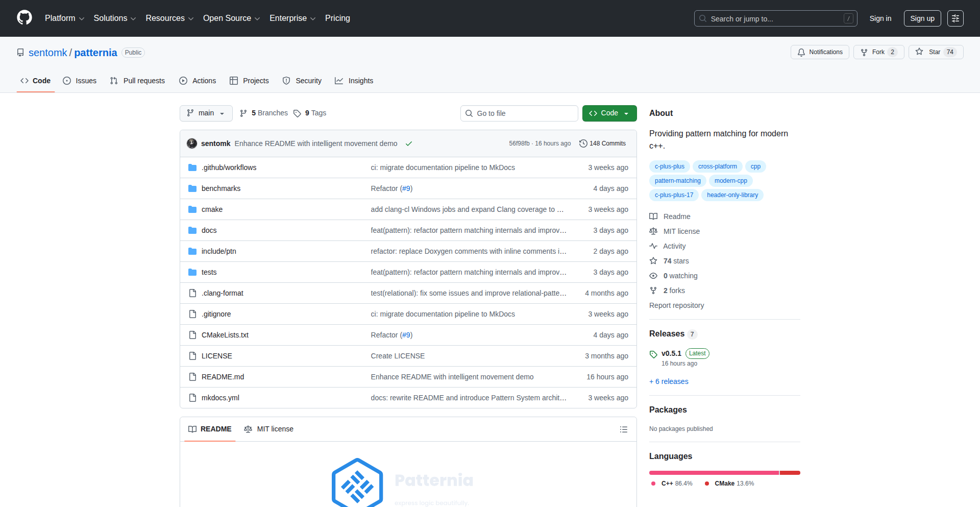This screenshot has height=507, width=980.
Task: Open the v0.5.1 latest release
Action: [x=671, y=353]
